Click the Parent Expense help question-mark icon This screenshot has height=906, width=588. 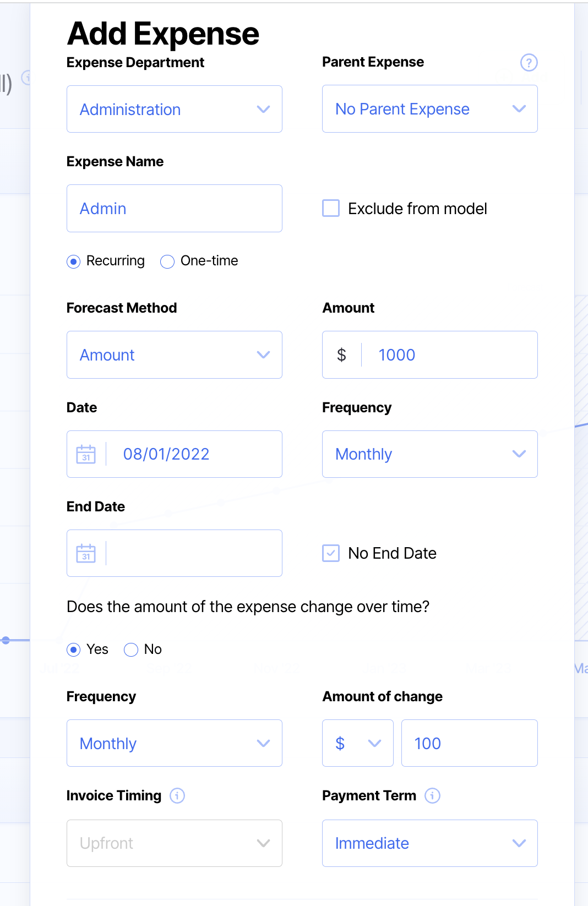point(529,63)
